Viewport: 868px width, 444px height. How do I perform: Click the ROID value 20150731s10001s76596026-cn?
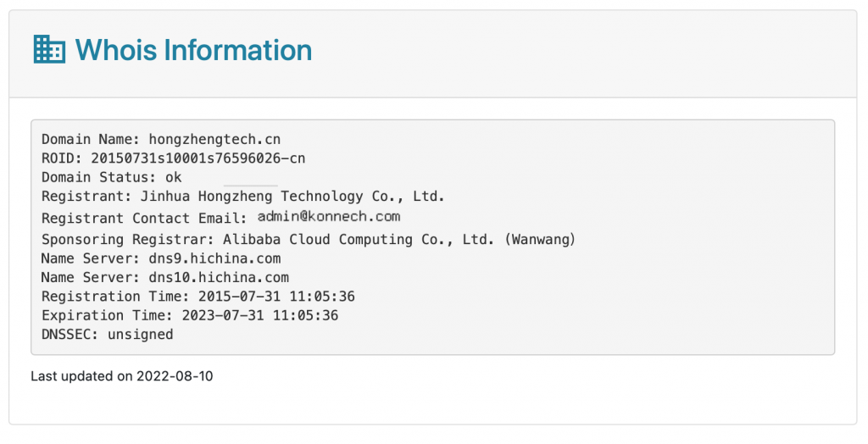[198, 158]
